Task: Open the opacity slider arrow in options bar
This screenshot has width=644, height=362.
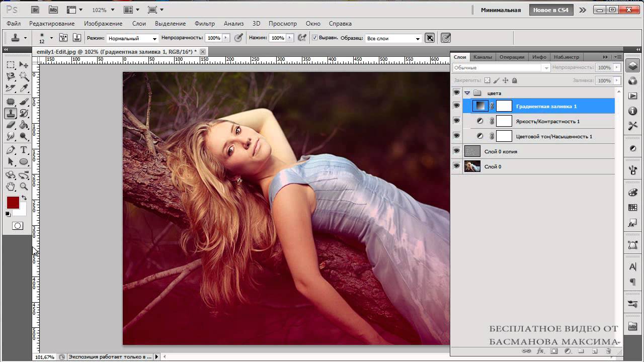Action: pyautogui.click(x=226, y=38)
